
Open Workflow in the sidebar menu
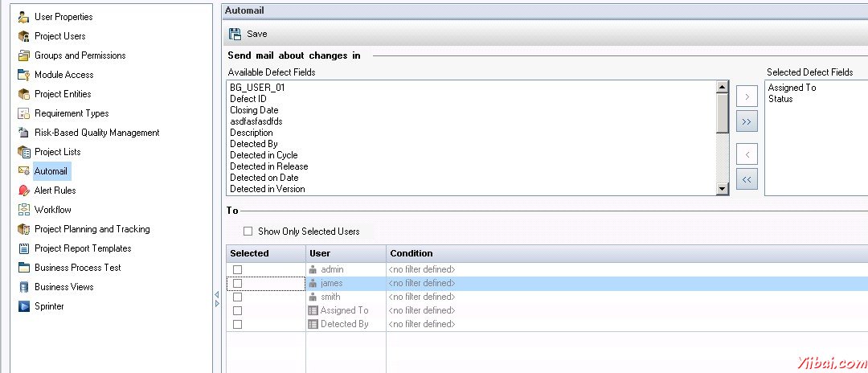[52, 210]
